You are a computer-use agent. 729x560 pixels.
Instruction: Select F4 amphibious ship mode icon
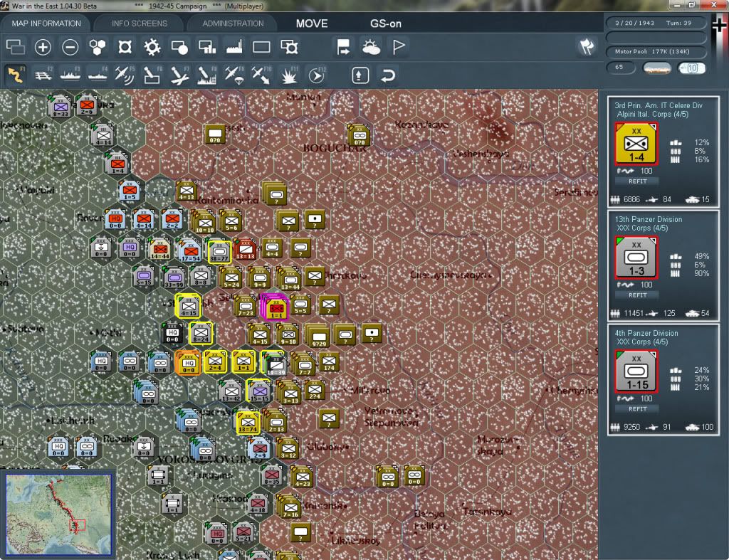click(x=98, y=75)
